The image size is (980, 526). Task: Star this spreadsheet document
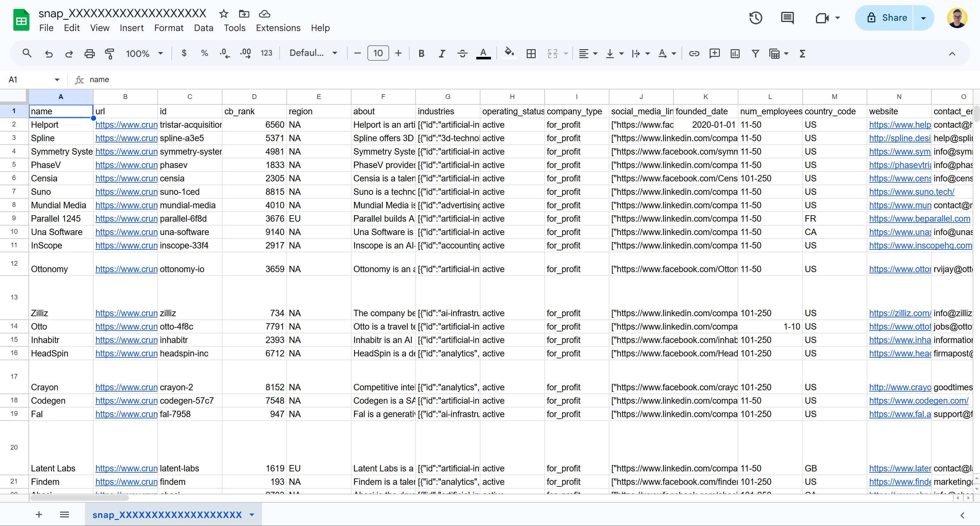point(224,14)
